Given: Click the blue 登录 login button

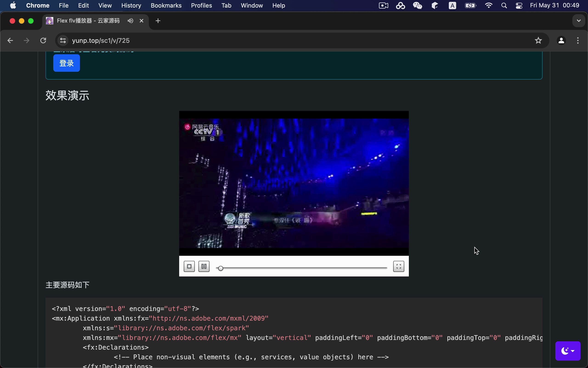Looking at the screenshot, I should 67,63.
